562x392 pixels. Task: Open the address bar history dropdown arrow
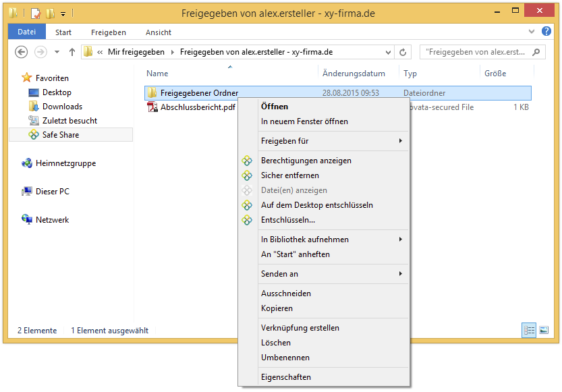[x=388, y=53]
